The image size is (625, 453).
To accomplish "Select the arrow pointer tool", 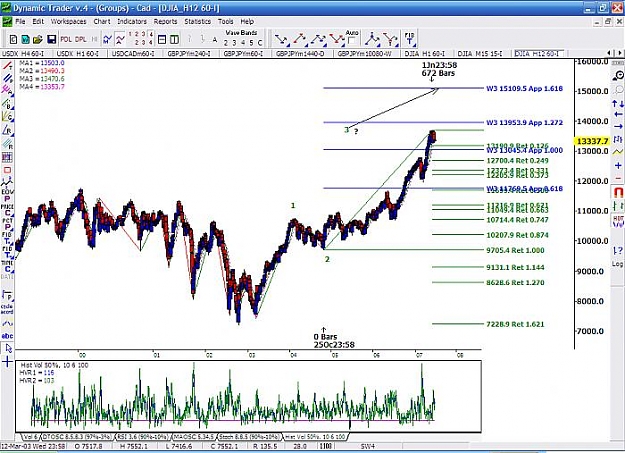I will coord(8,349).
